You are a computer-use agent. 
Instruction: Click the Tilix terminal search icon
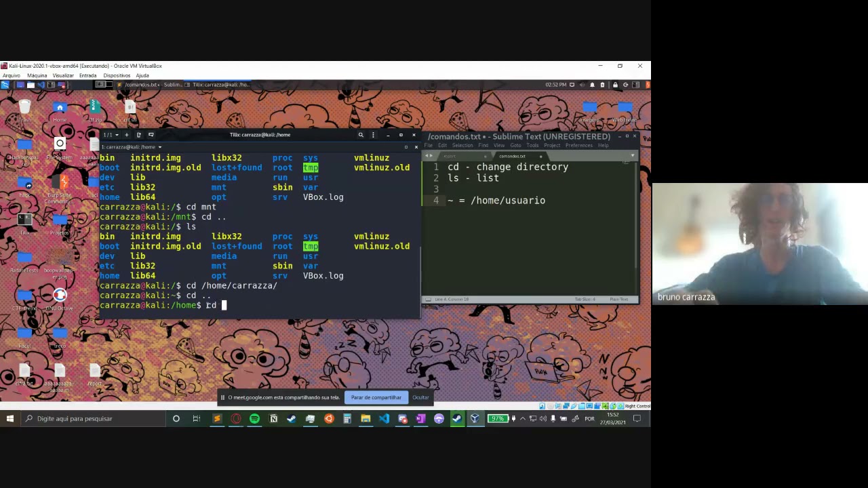(361, 135)
